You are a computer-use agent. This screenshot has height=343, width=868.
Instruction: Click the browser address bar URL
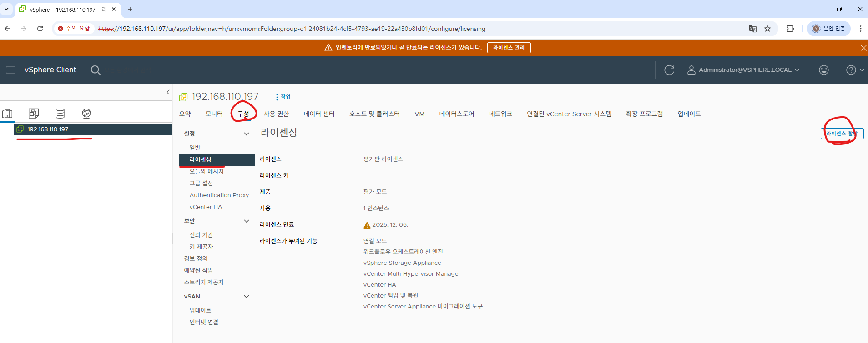point(292,29)
